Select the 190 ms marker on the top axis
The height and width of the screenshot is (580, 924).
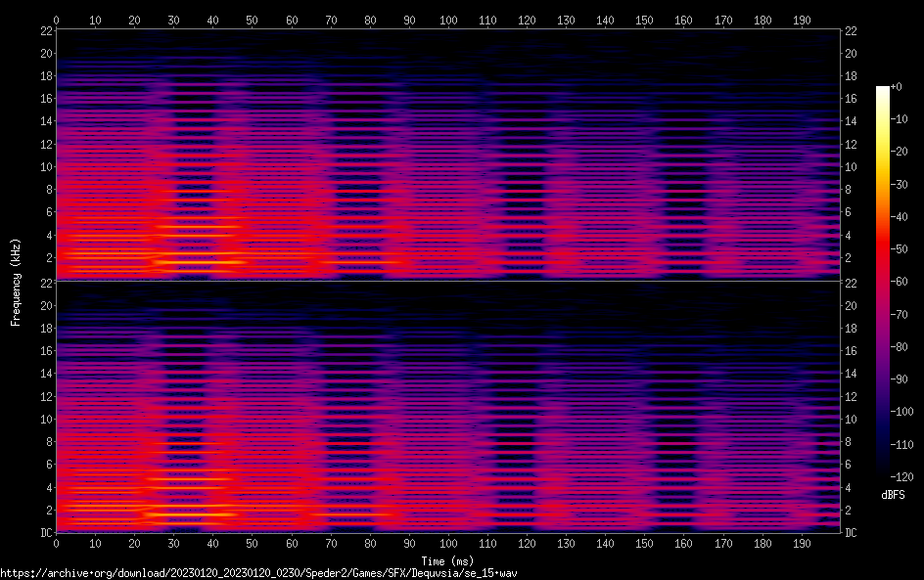[801, 20]
